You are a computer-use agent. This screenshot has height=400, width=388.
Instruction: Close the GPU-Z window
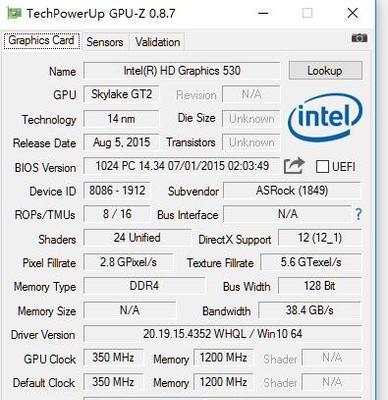[x=352, y=14]
